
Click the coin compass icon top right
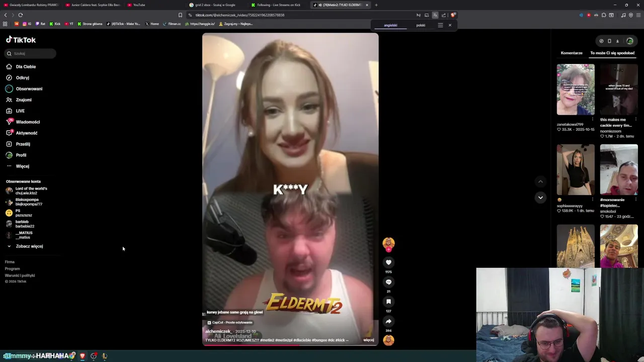(x=601, y=41)
